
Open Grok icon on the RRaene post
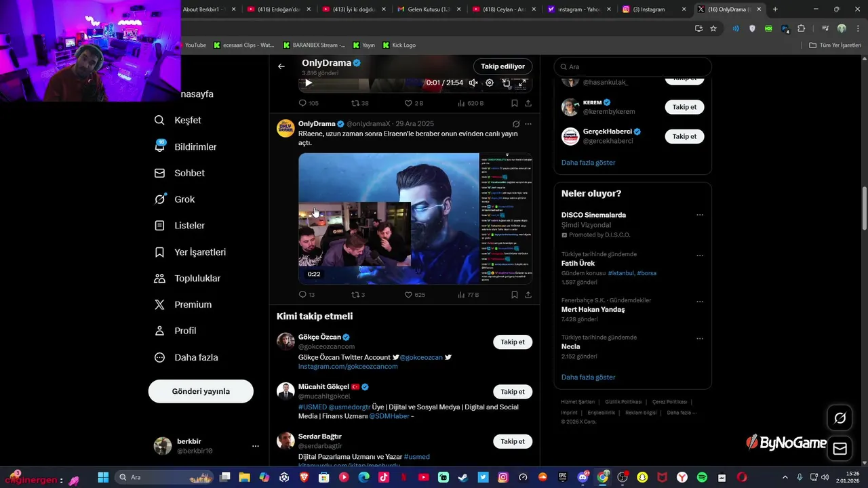click(516, 124)
